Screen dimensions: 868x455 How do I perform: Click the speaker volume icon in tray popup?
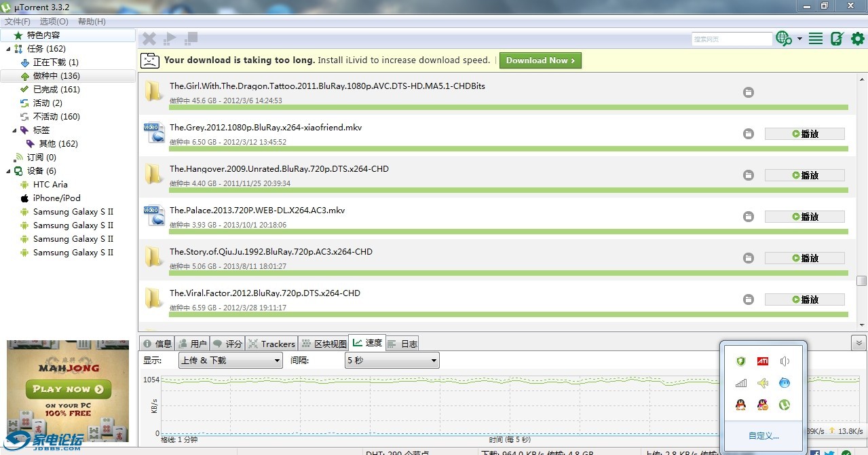click(x=785, y=361)
